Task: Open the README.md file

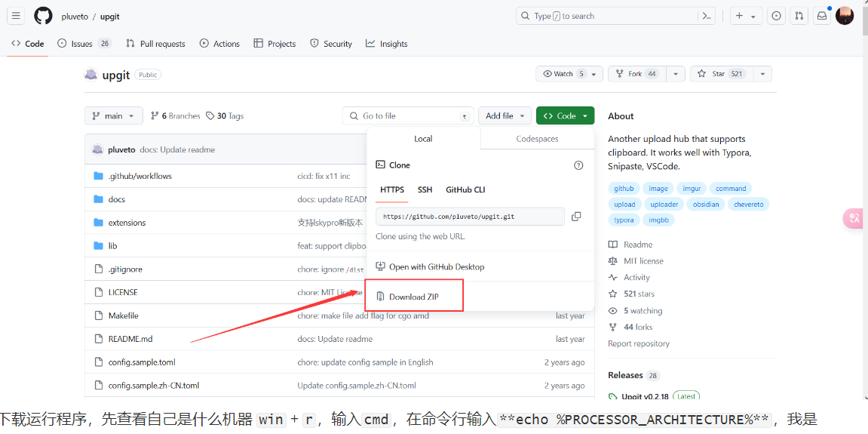Action: (130, 339)
